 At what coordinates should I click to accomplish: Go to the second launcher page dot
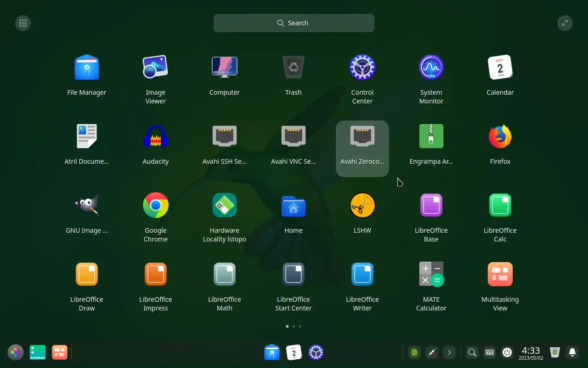click(x=294, y=326)
